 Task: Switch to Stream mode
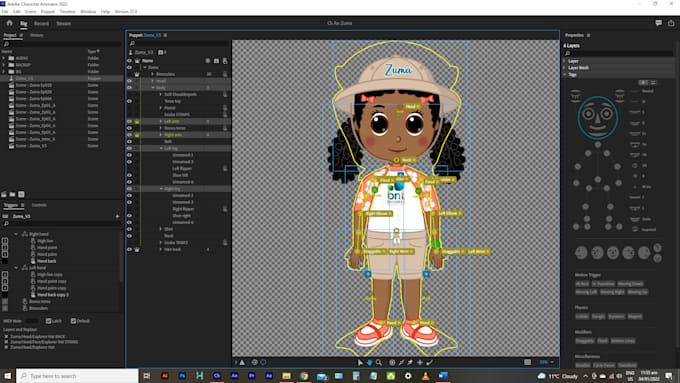point(63,23)
